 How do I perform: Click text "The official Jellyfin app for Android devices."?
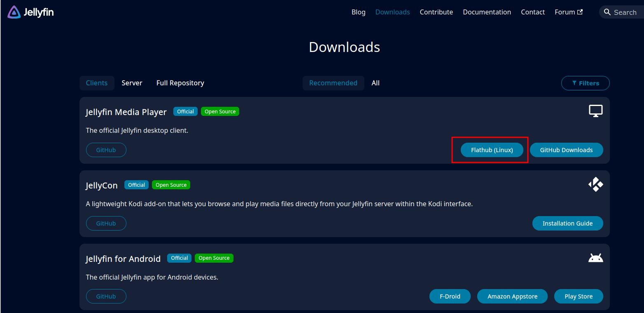152,277
